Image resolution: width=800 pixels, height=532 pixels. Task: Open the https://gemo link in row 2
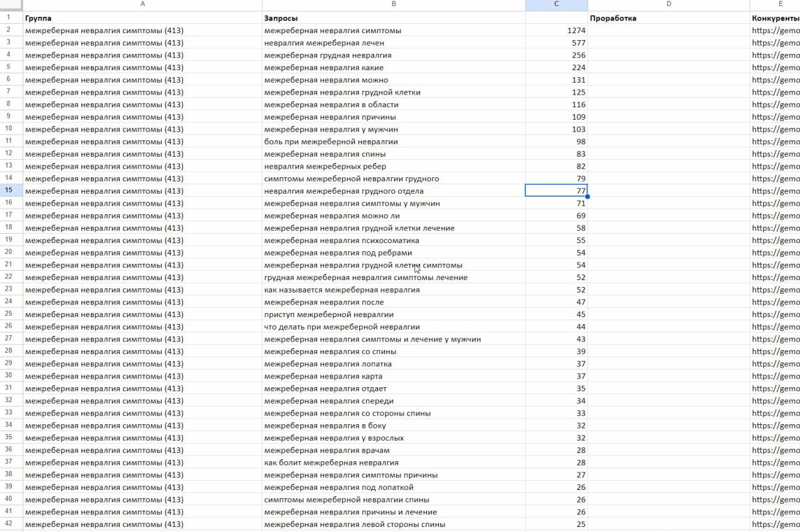pyautogui.click(x=776, y=30)
